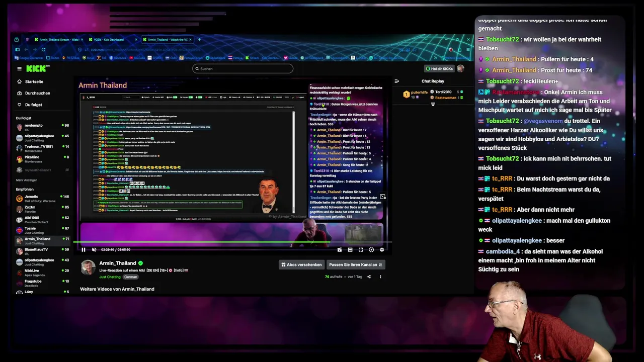The width and height of the screenshot is (644, 362).
Task: Open BlaueKlausTV recommended channel
Action: point(42,251)
